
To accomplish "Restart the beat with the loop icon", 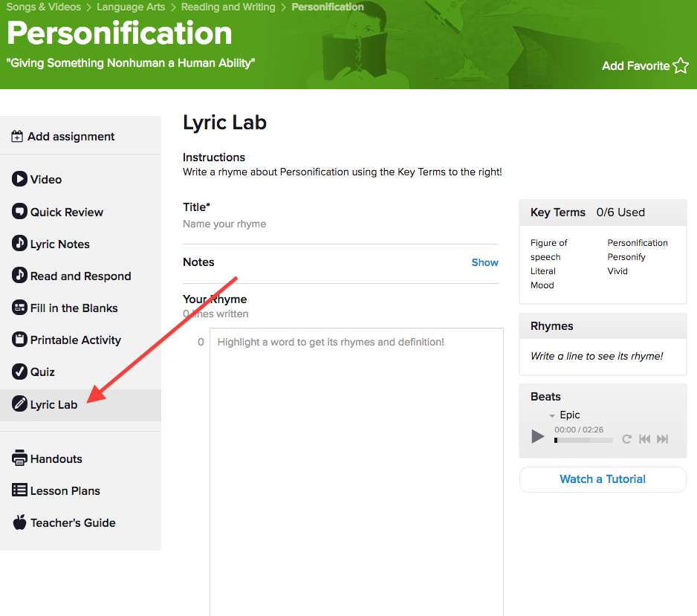I will (x=626, y=439).
